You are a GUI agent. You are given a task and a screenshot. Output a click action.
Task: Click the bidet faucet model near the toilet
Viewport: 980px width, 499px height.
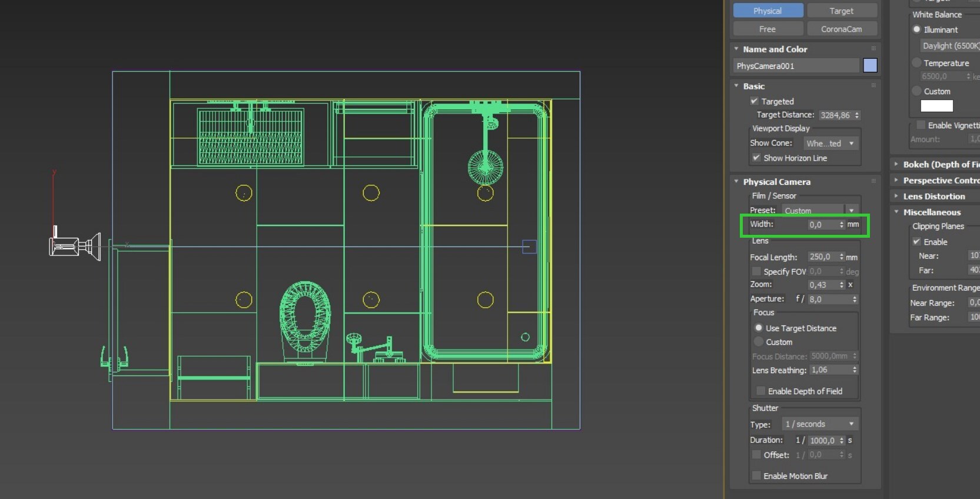click(x=376, y=348)
